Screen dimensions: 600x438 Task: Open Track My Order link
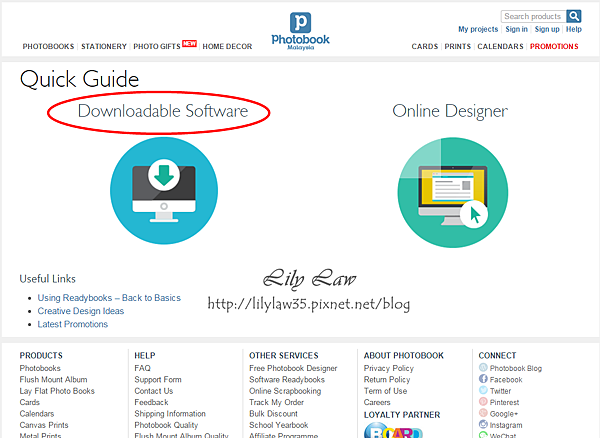coord(276,402)
